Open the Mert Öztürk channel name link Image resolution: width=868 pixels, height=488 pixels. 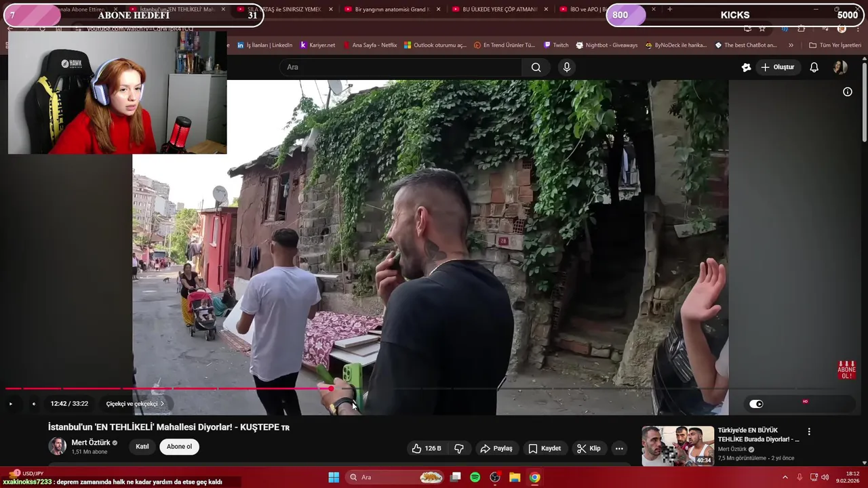(91, 443)
